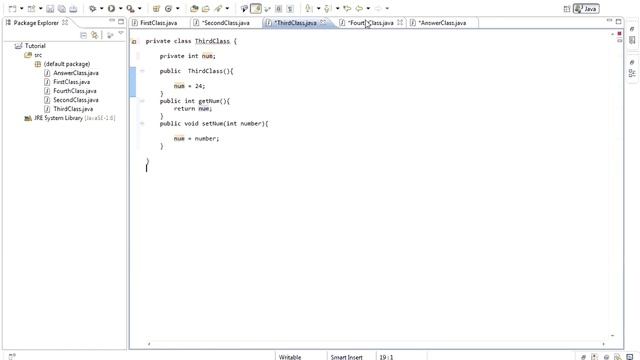640x360 pixels.
Task: Select the Java perspective button
Action: click(586, 9)
